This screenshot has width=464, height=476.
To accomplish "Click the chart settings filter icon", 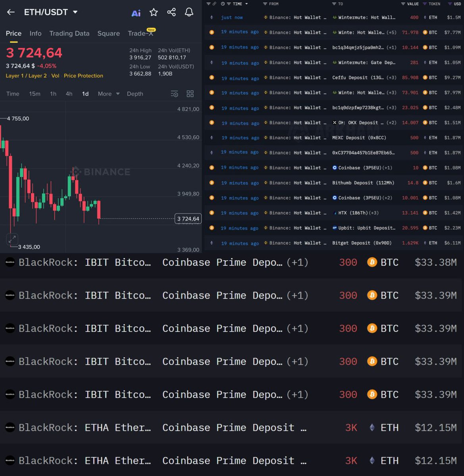I will tap(174, 94).
